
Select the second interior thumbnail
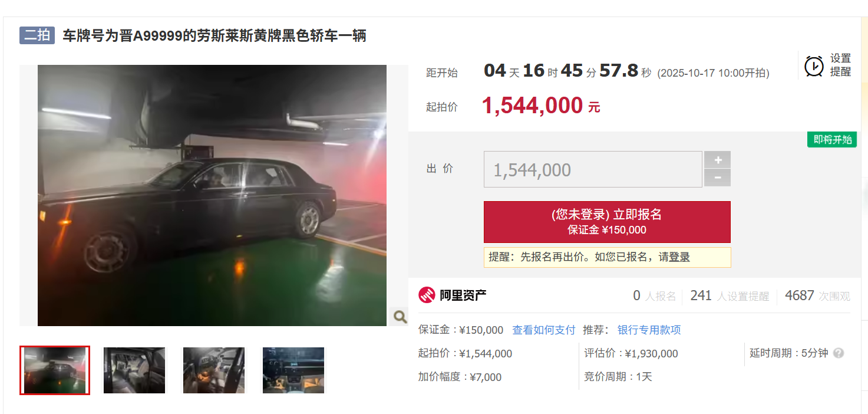pos(134,370)
